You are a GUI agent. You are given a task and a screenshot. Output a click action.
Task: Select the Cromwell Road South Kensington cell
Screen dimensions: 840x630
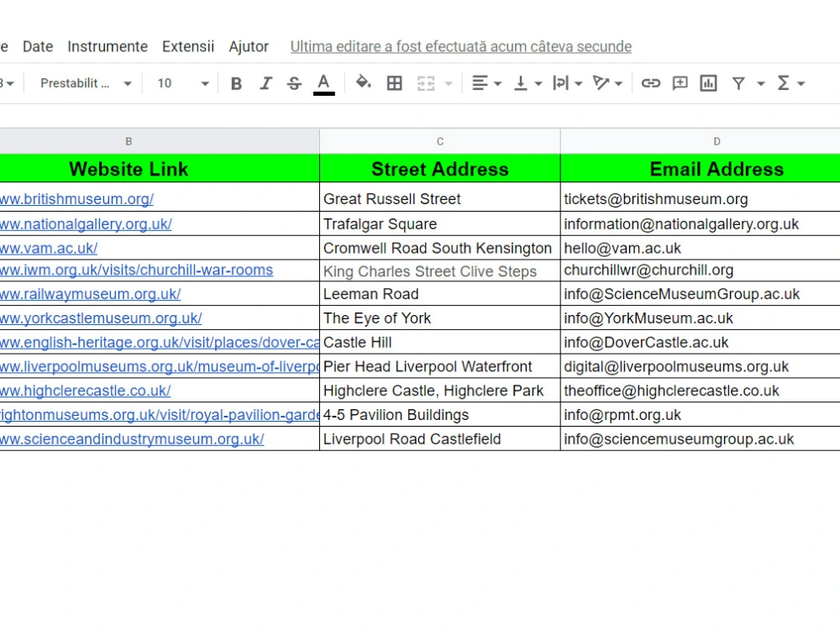pos(440,248)
